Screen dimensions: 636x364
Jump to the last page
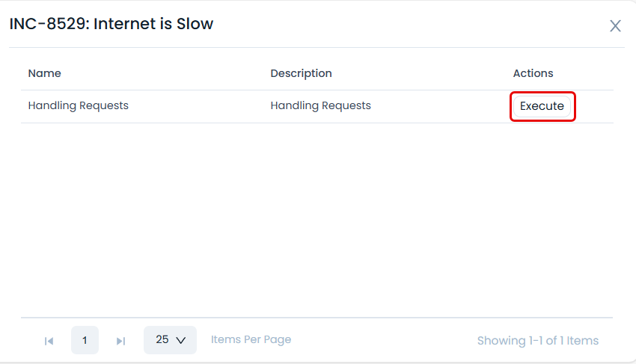120,341
